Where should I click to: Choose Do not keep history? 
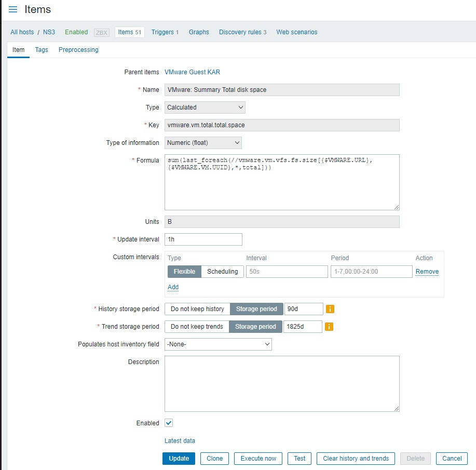click(197, 309)
